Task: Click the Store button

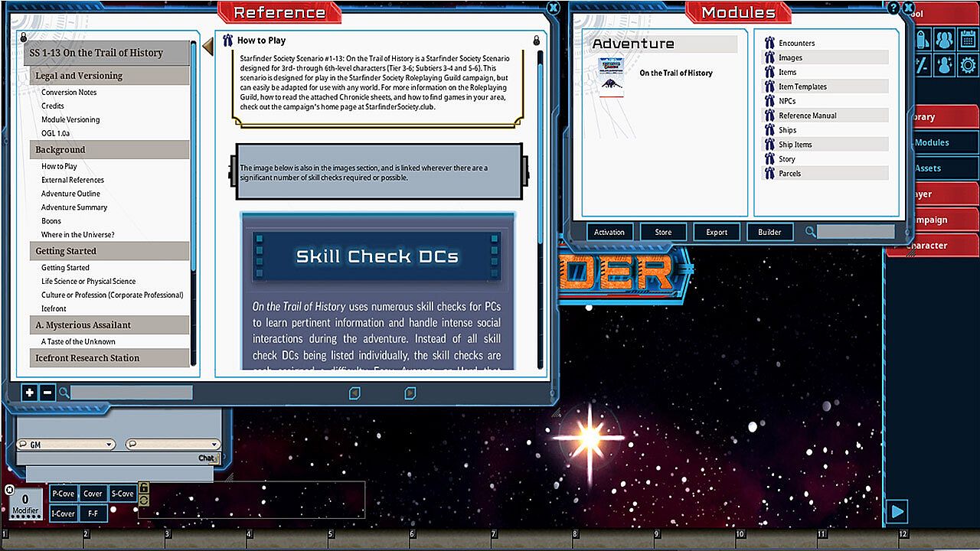Action: tap(663, 232)
